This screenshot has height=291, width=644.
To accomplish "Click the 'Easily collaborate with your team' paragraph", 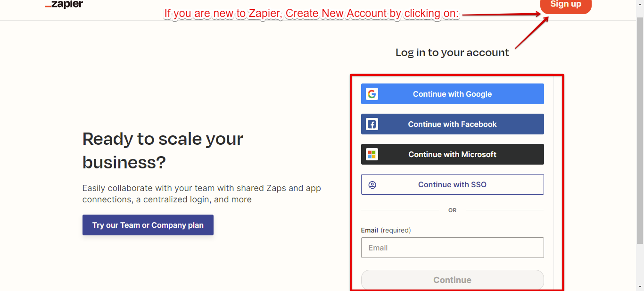I will pyautogui.click(x=201, y=194).
